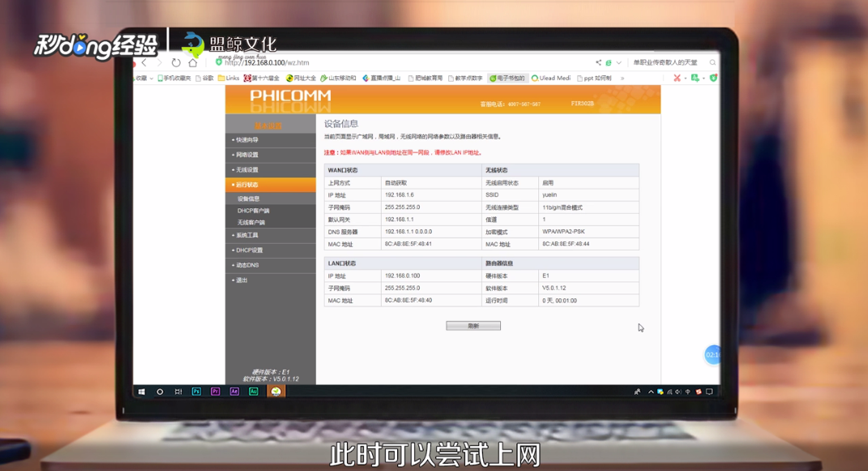868x471 pixels.
Task: Open the Ulead Medi bookmark
Action: point(551,79)
